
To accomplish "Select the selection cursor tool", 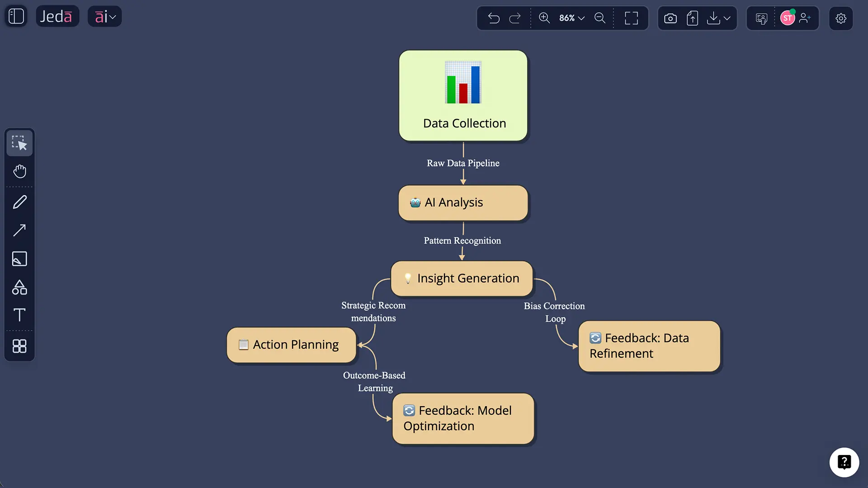I will [x=19, y=143].
